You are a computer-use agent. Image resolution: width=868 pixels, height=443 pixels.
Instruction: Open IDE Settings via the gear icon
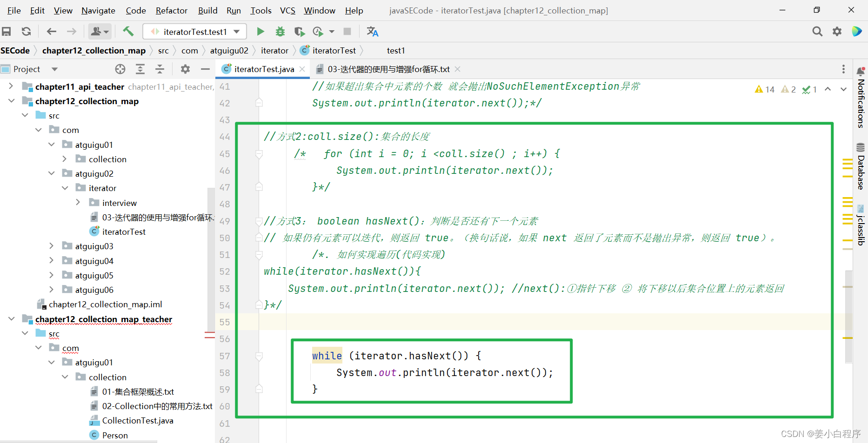(837, 31)
